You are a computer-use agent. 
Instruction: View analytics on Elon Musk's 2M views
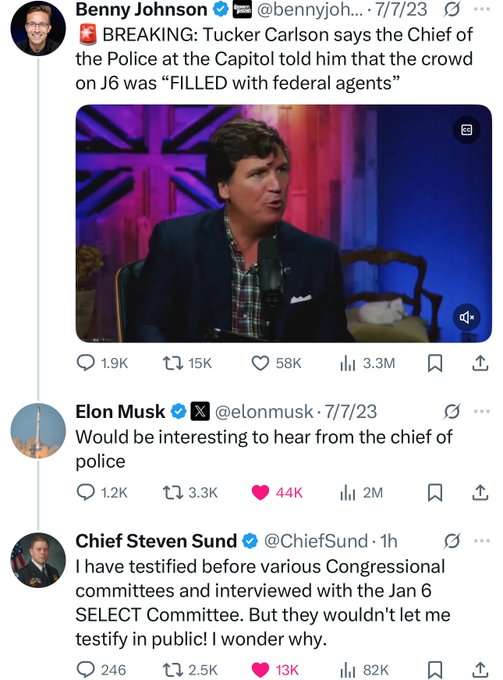click(x=361, y=492)
